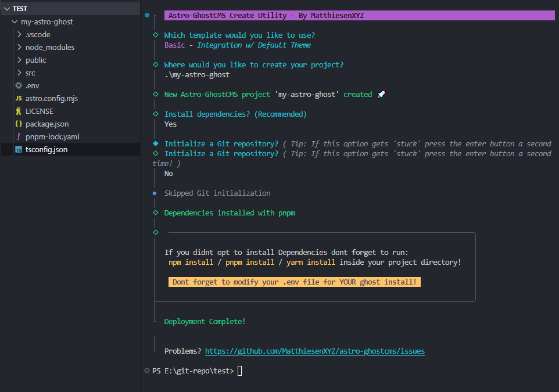Select the .vscode folder name
Image resolution: width=559 pixels, height=392 pixels.
click(x=38, y=35)
